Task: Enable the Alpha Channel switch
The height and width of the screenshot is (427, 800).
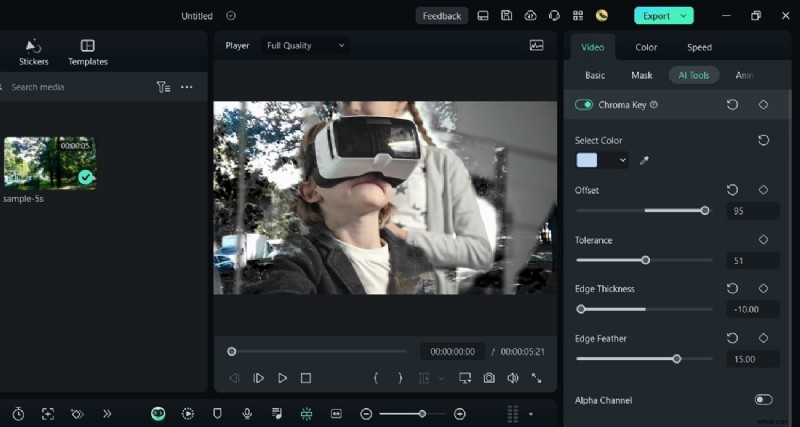Action: coord(763,400)
